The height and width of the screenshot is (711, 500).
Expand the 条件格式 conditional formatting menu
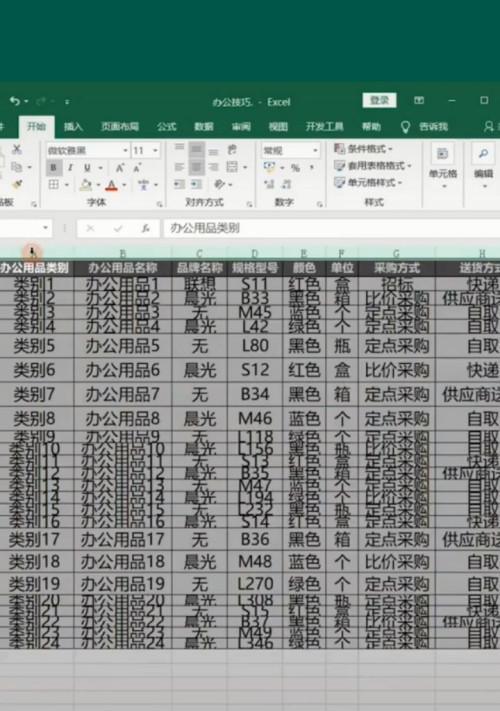(363, 149)
